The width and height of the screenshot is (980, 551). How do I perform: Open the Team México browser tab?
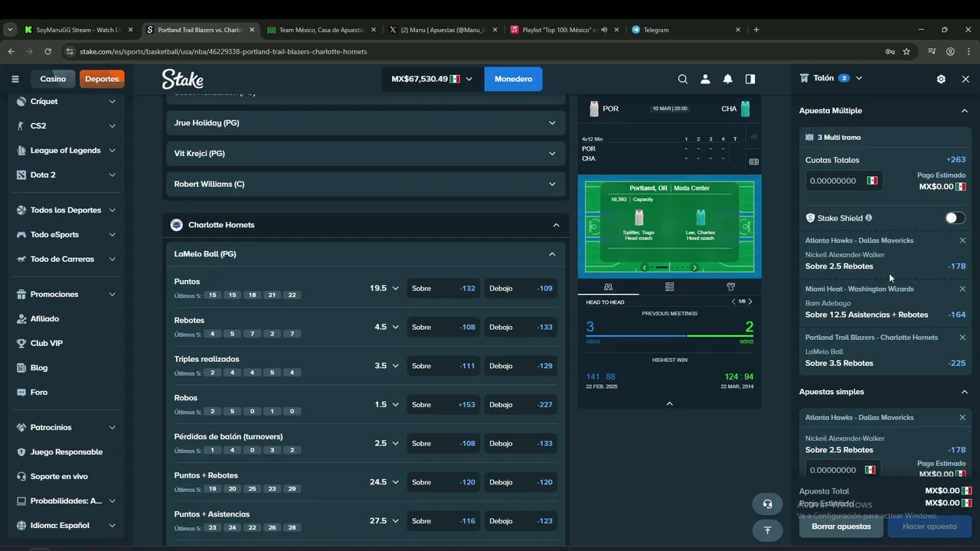(322, 30)
